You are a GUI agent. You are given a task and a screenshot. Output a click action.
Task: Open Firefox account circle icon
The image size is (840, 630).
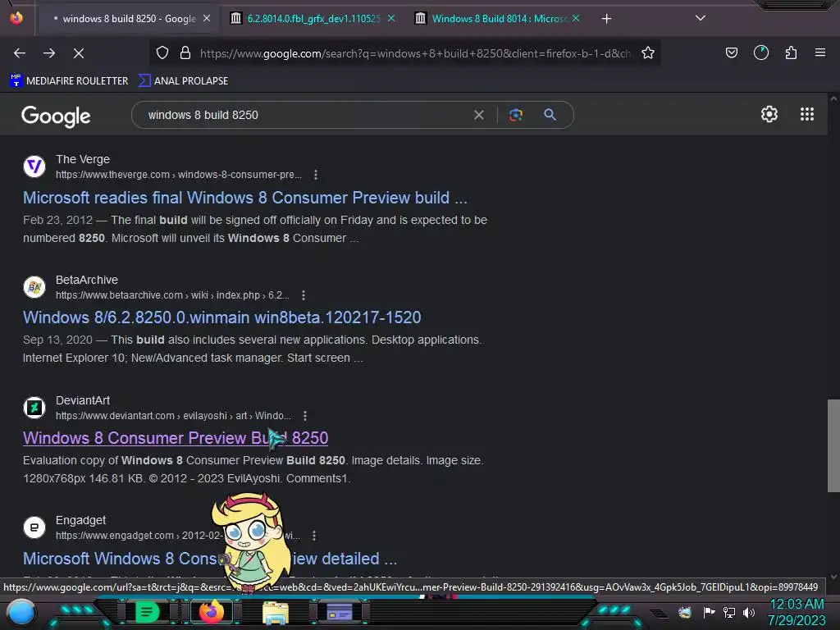click(x=761, y=52)
